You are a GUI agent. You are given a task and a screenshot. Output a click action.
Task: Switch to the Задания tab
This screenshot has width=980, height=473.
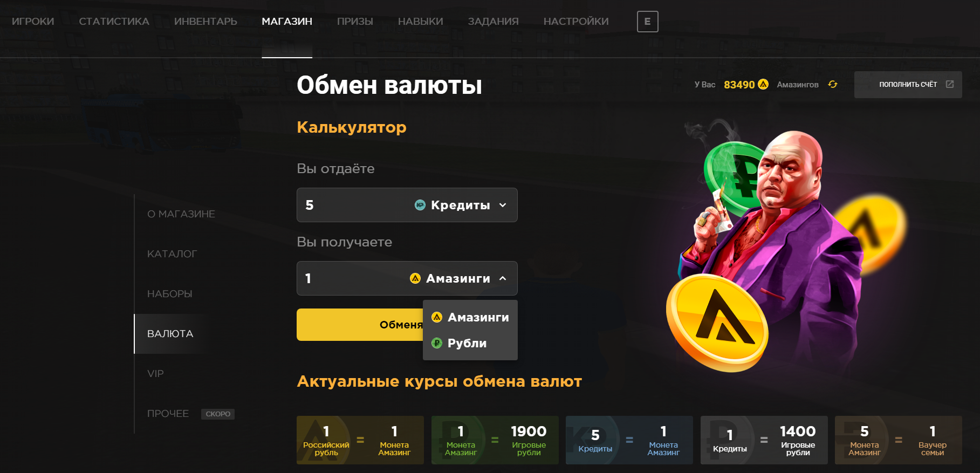coord(493,22)
